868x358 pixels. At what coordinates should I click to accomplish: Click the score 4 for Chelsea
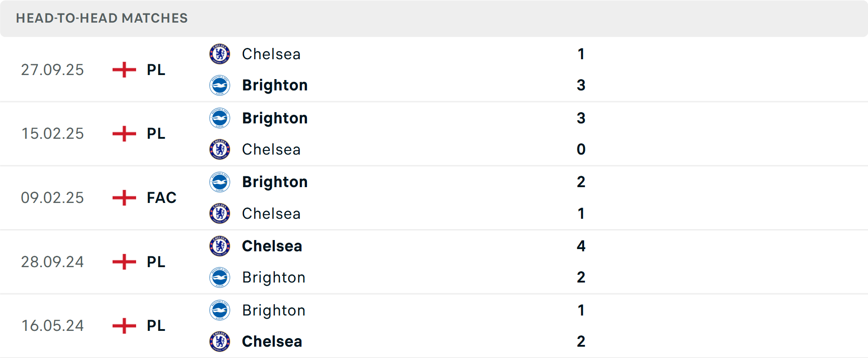582,246
